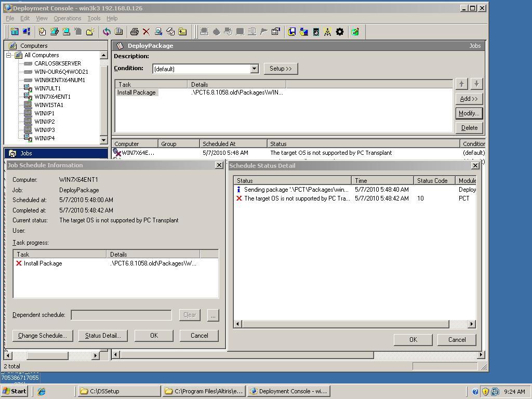Click the print toolbar icon
This screenshot has width=532, height=399.
coord(134,32)
